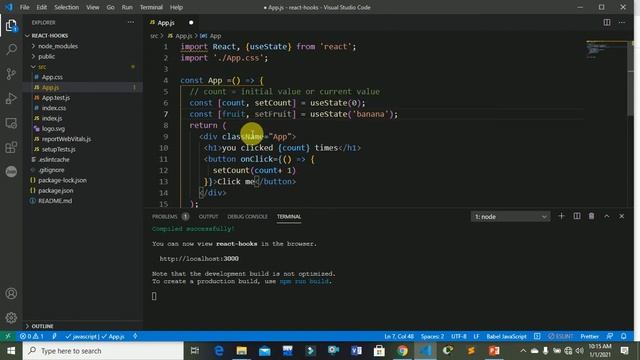This screenshot has width=640, height=360.
Task: Open PowerPoint from the taskbar
Action: pyautogui.click(x=494, y=351)
